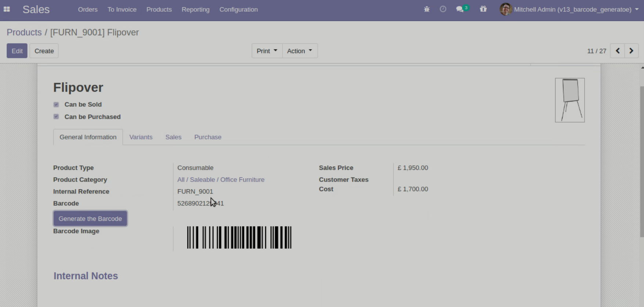644x307 pixels.
Task: Open the Orders menu
Action: point(88,10)
